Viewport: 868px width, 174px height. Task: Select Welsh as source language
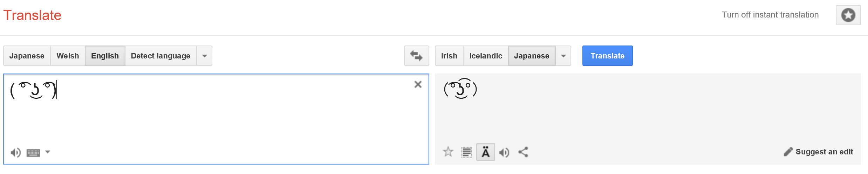pos(68,56)
